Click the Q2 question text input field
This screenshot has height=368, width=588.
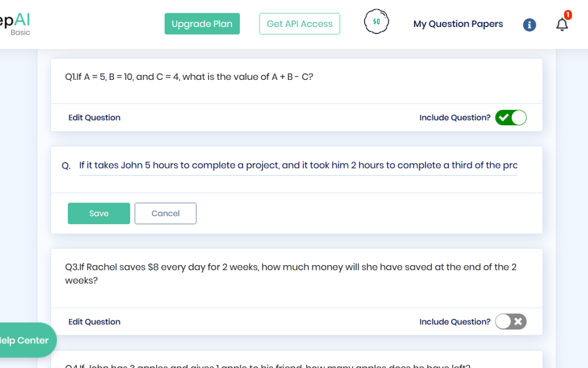click(x=298, y=165)
